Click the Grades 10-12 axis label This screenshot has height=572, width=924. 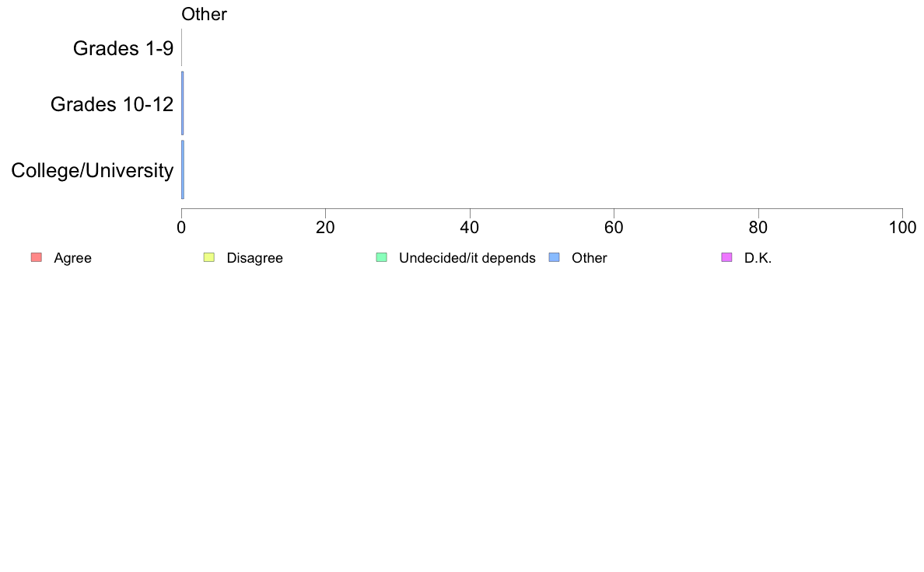112,104
